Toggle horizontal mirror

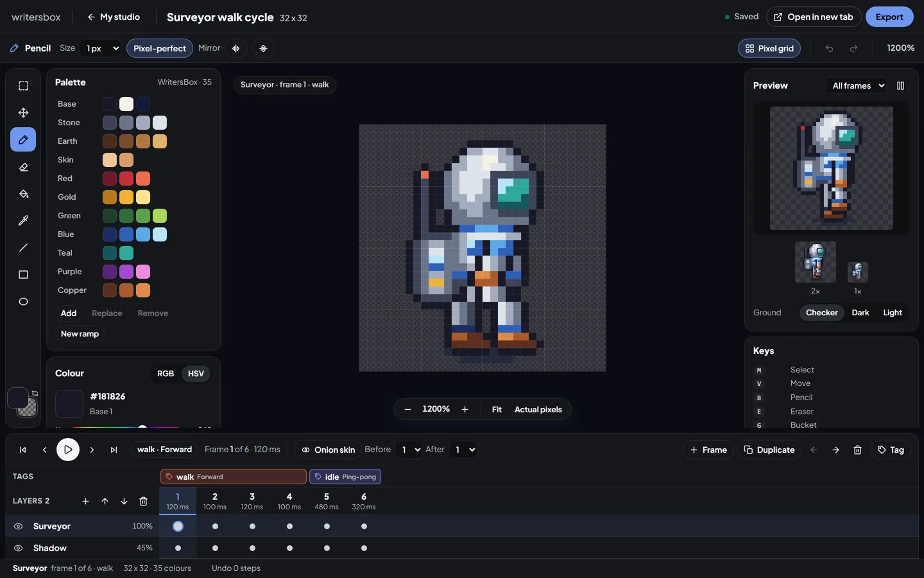tap(235, 48)
